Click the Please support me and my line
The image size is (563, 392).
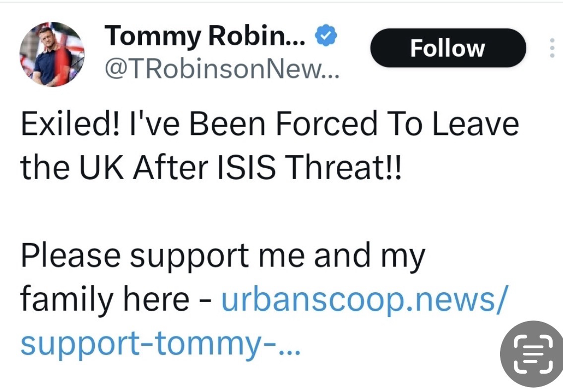(223, 256)
